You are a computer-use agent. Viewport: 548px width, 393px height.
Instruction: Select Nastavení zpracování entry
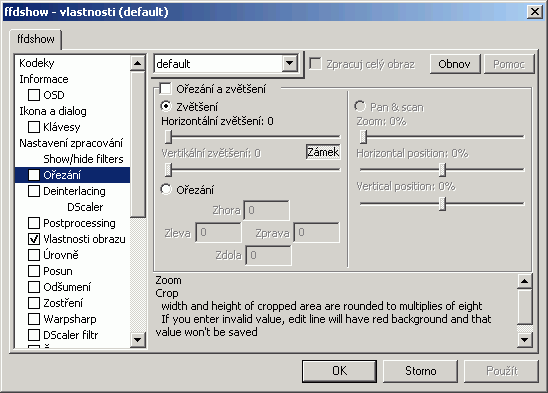click(x=71, y=143)
